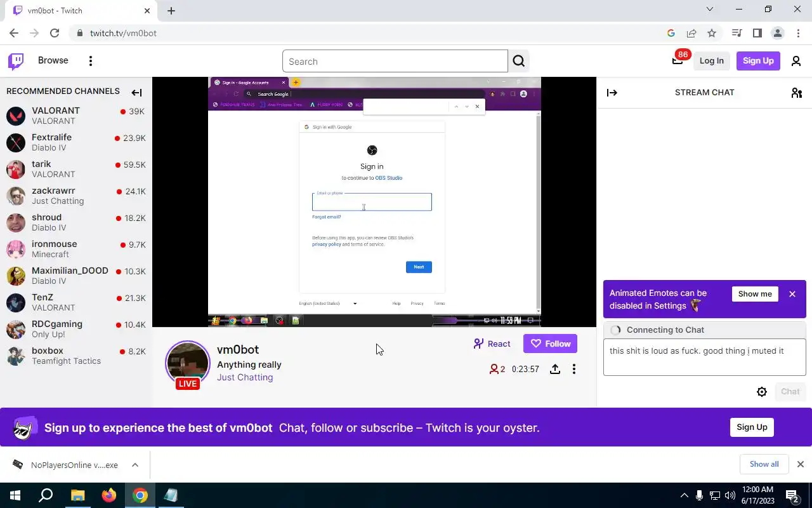Image resolution: width=812 pixels, height=508 pixels.
Task: Select the vm0bot - Twitch tab
Action: (x=82, y=11)
